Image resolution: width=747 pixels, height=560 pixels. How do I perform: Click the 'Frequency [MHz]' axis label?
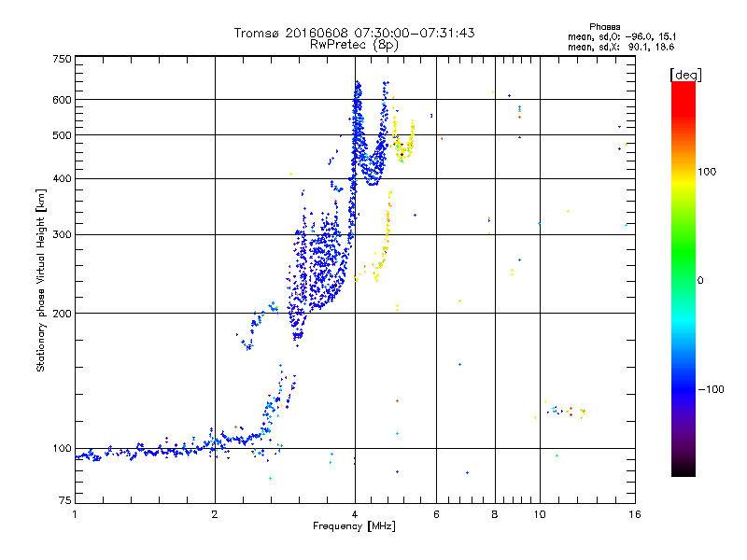pos(354,526)
